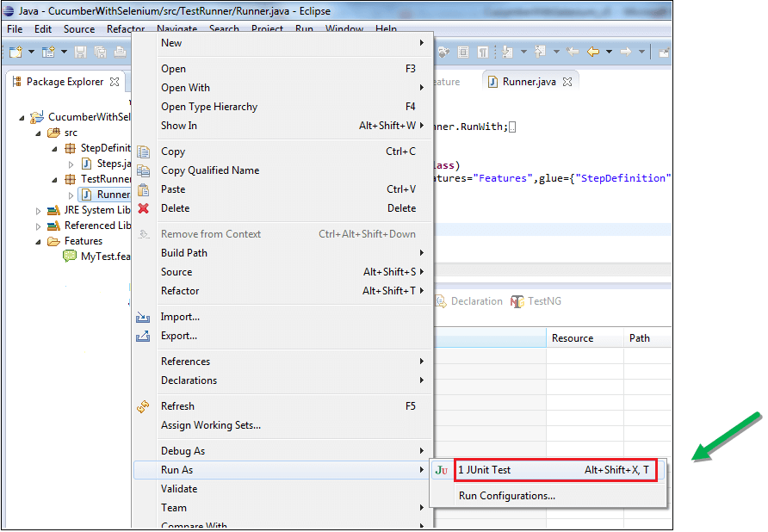Collapse the Features folder in tree

point(39,241)
